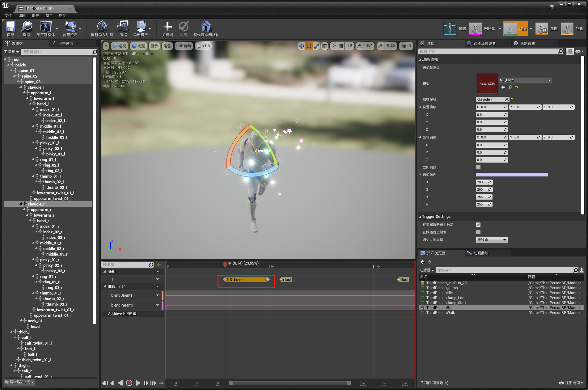Enable 在跟随者上触发 checkbox
Image resolution: width=588 pixels, height=390 pixels.
click(x=478, y=232)
